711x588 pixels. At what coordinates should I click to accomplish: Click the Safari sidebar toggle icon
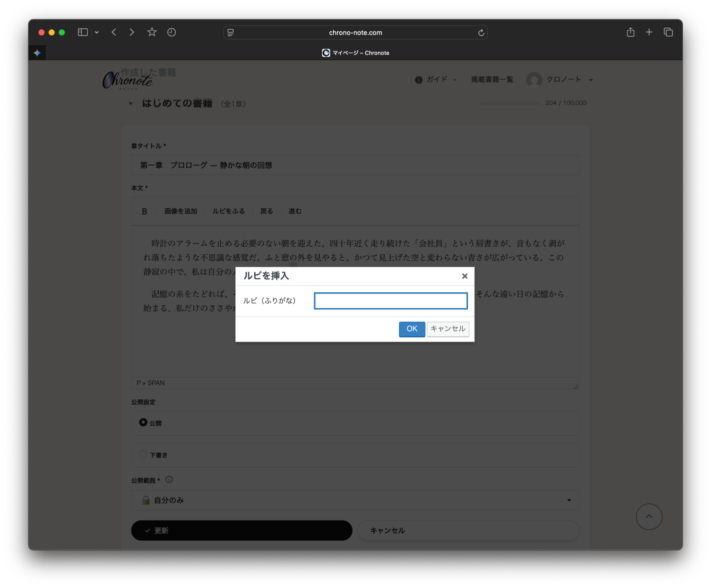click(83, 32)
